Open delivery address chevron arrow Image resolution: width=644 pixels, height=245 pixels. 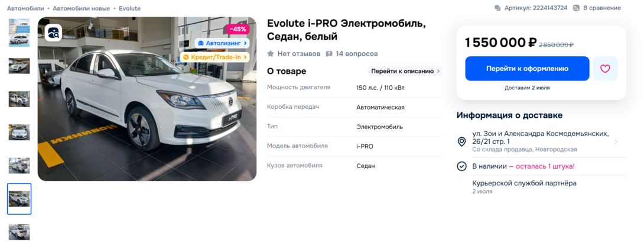[616, 142]
